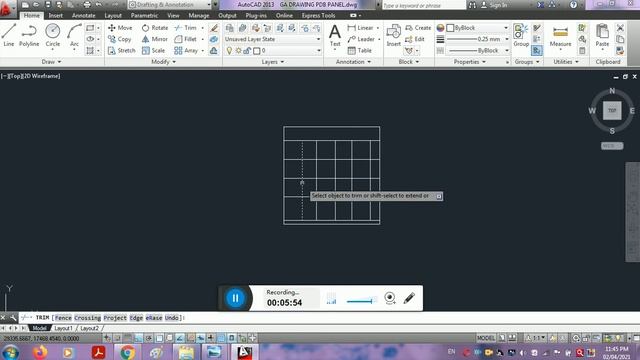640x360 pixels.
Task: Open Layer Properties manager icon
Action: coord(230,28)
